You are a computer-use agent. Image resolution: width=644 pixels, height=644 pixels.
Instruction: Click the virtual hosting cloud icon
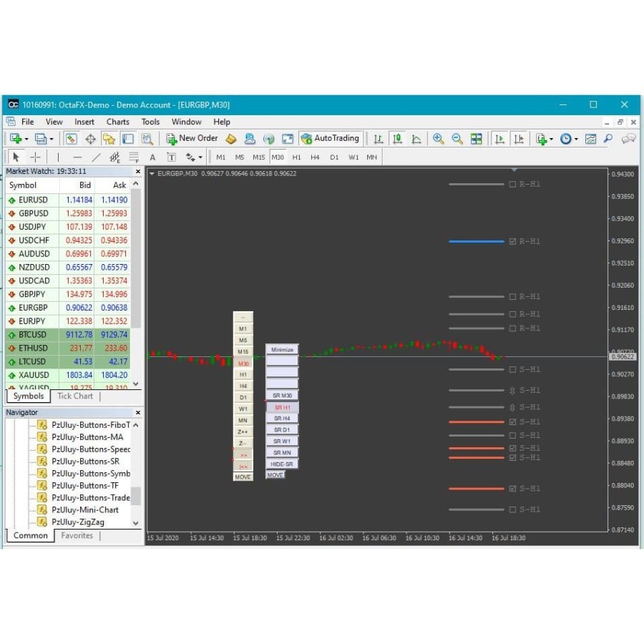(250, 139)
